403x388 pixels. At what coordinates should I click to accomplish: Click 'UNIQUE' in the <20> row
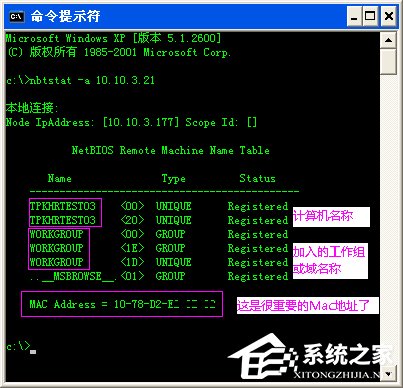[173, 220]
